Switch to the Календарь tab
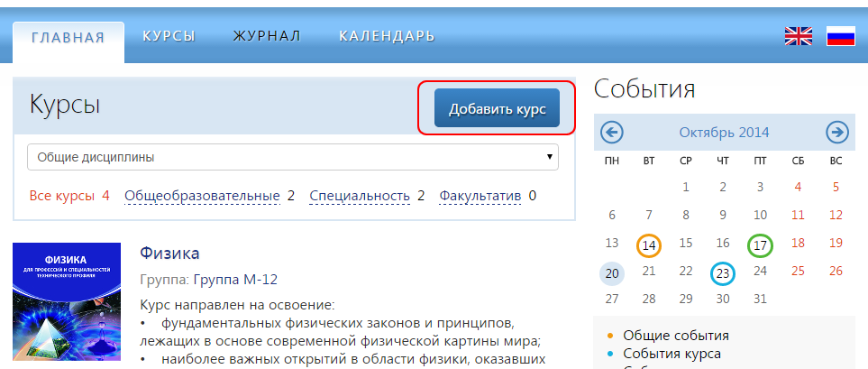This screenshot has height=369, width=868. pos(387,36)
